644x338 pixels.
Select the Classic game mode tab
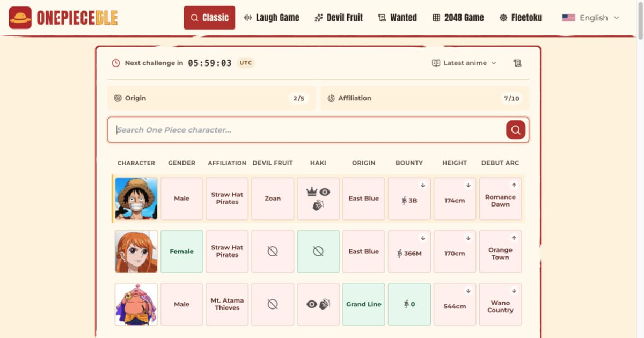pyautogui.click(x=209, y=18)
